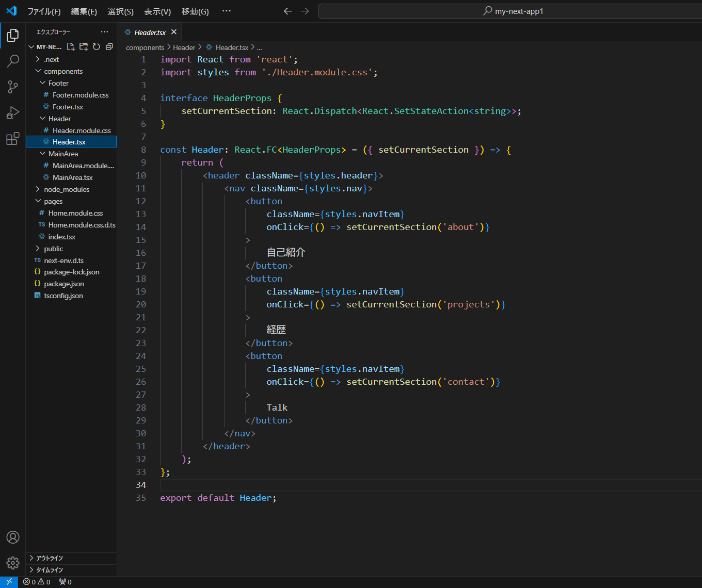Image resolution: width=702 pixels, height=588 pixels.
Task: Open the ファイル(F) menu
Action: [44, 11]
